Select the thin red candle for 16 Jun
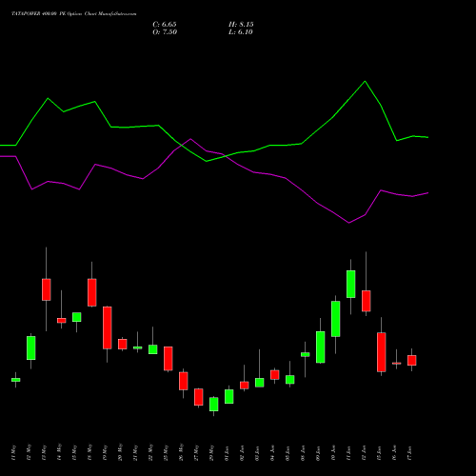 pyautogui.click(x=397, y=363)
